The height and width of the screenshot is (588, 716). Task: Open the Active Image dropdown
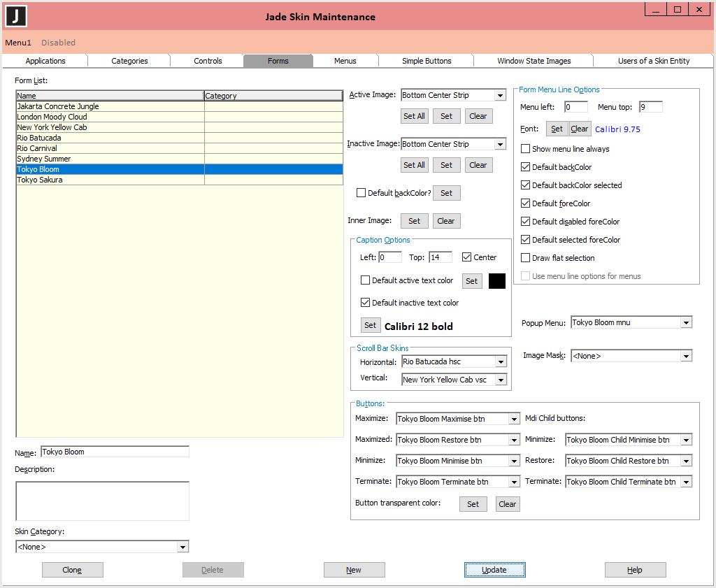click(x=500, y=96)
